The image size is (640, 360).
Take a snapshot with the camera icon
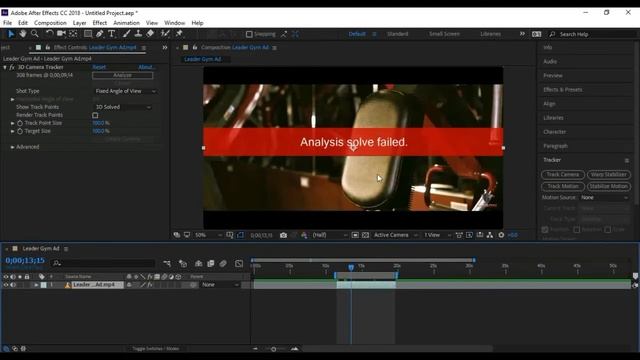tap(283, 235)
